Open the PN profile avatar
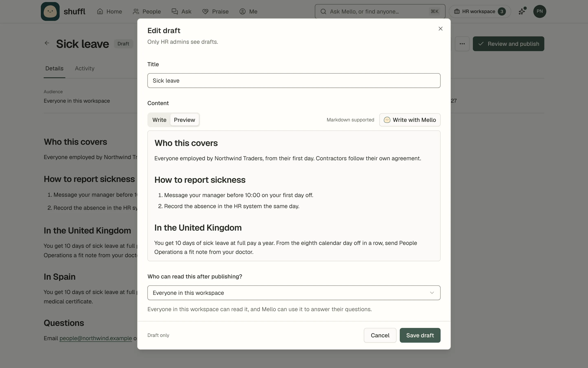Viewport: 588px width, 368px height. (540, 11)
